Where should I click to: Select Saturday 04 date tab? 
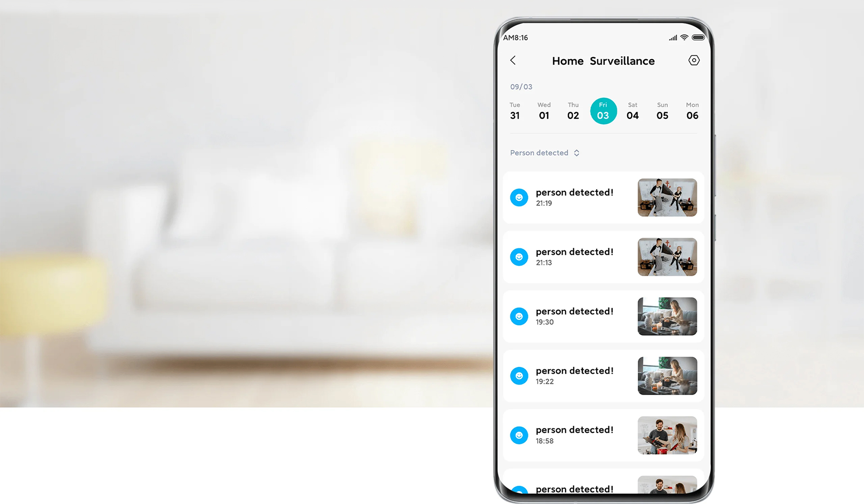point(632,112)
